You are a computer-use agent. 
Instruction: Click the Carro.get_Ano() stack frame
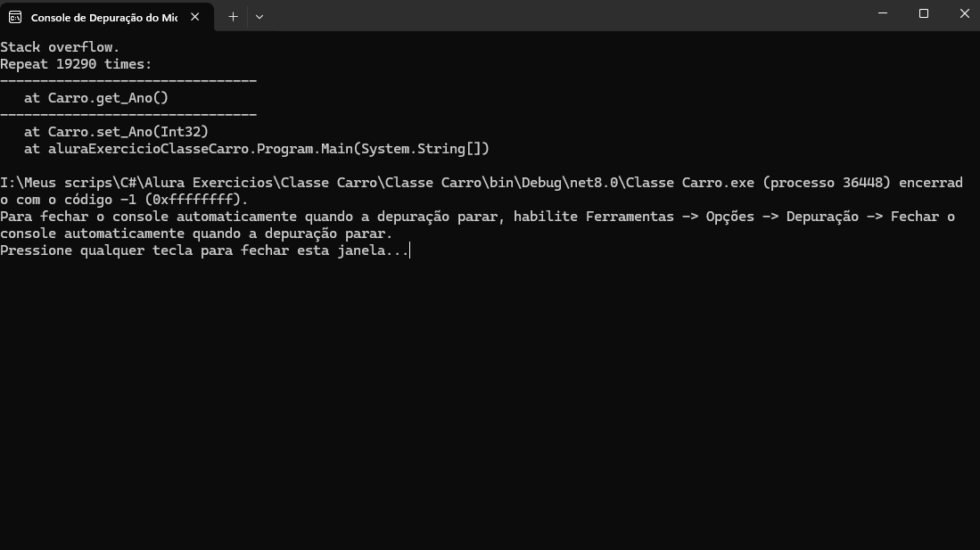tap(108, 98)
